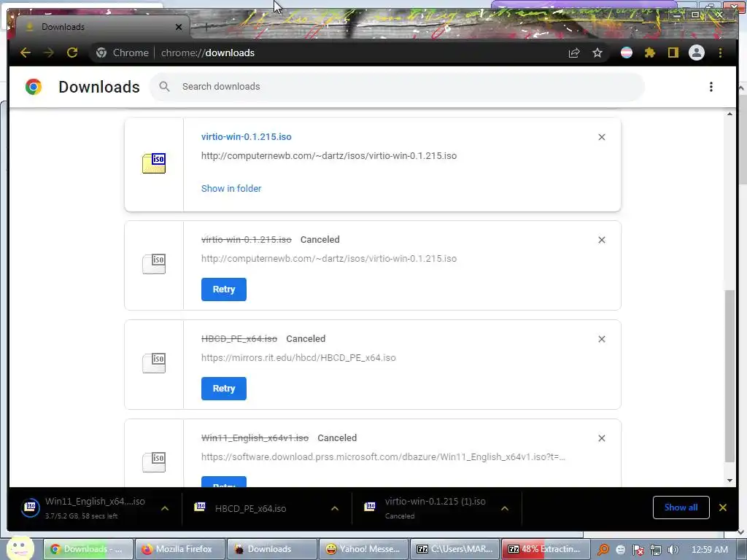Remove canceled HBCD_PE_x64.iso entry

pos(602,339)
